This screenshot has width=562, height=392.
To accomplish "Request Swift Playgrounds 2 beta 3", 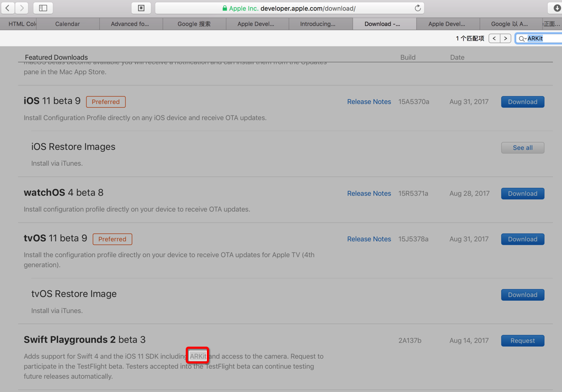I will (x=522, y=341).
